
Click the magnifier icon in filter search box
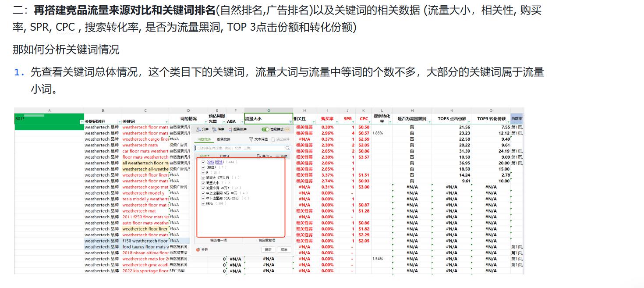tap(287, 148)
